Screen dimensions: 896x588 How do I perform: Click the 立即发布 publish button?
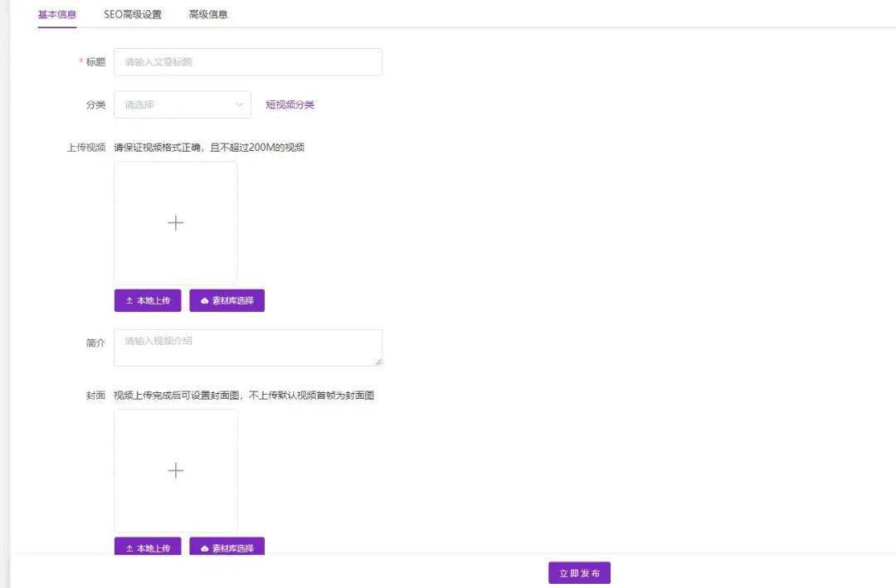577,572
